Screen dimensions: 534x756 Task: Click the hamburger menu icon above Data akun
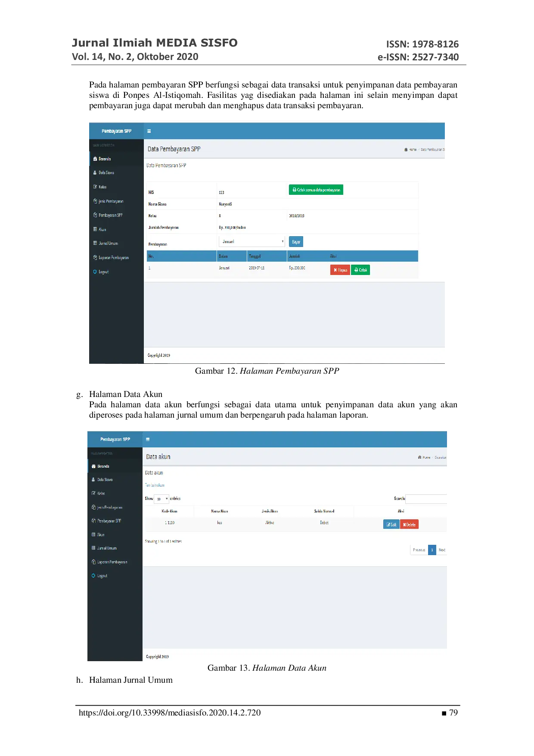coord(148,439)
